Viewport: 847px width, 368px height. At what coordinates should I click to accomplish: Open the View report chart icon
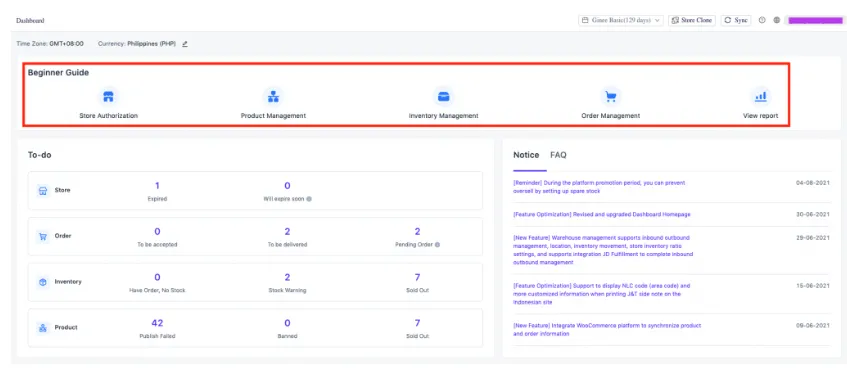point(761,97)
